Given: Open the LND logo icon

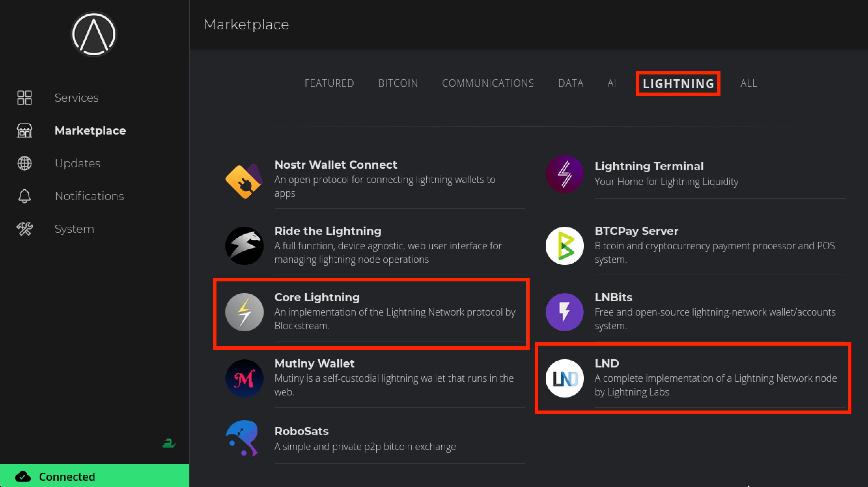Looking at the screenshot, I should 564,378.
